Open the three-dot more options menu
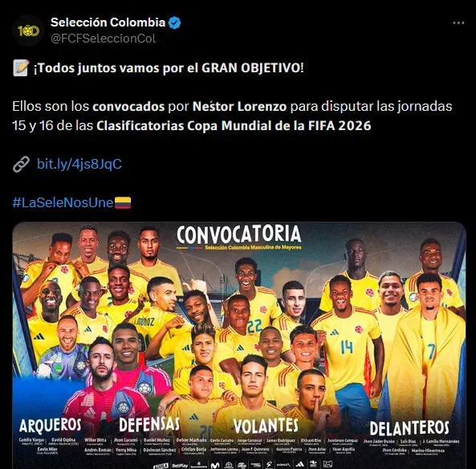The width and height of the screenshot is (476, 469). (458, 22)
